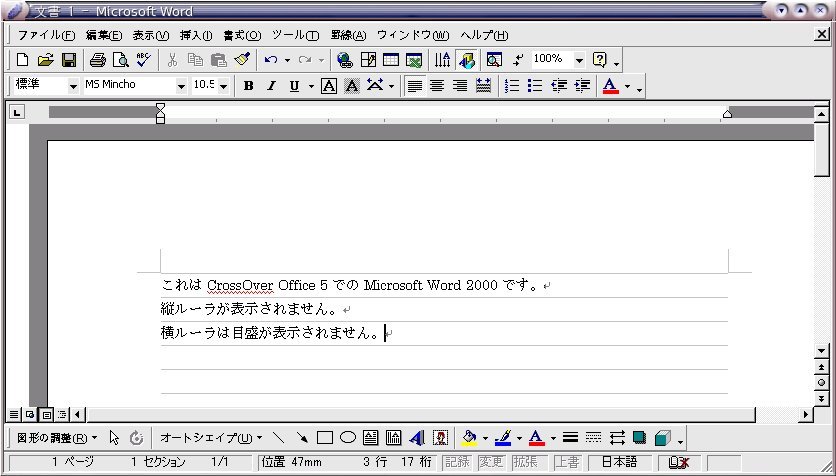Open a file with the folder icon
The width and height of the screenshot is (836, 476).
click(x=45, y=60)
